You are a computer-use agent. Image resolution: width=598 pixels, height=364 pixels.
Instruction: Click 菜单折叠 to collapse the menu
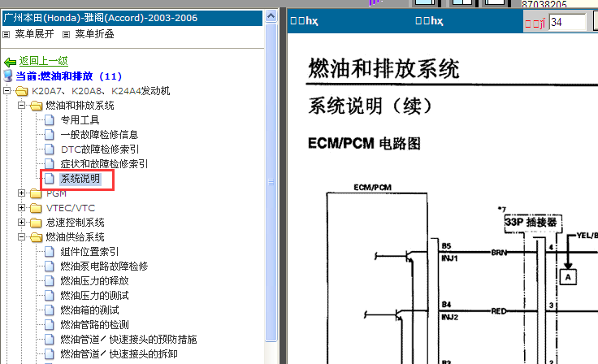(94, 34)
